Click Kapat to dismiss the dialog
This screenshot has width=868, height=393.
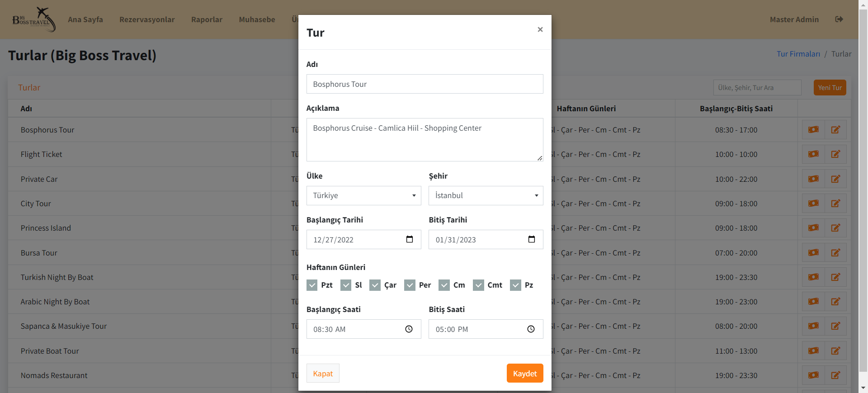[x=323, y=373]
